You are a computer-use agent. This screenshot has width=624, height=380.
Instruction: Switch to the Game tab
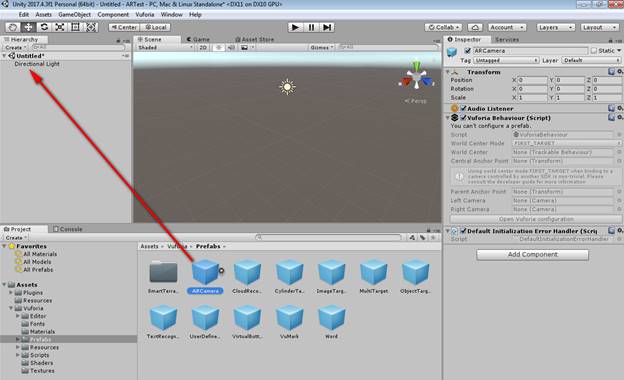(x=198, y=39)
